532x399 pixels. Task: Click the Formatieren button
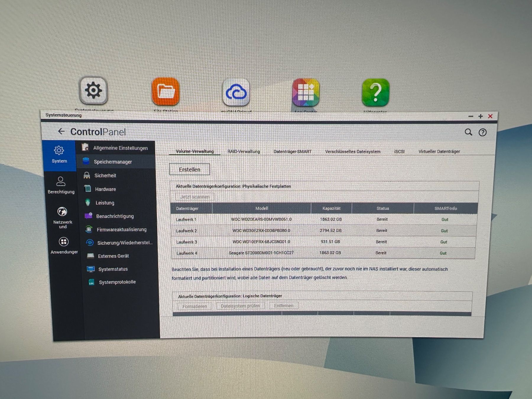click(x=195, y=306)
